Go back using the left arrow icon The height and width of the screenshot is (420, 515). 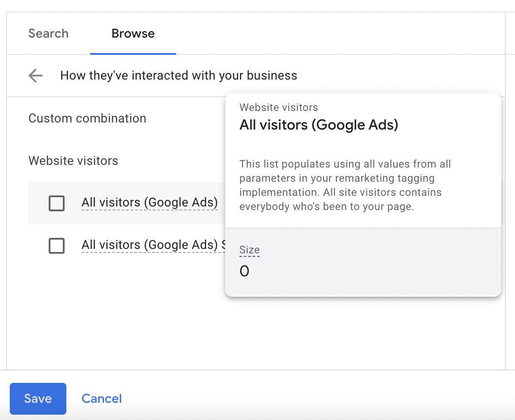[35, 76]
